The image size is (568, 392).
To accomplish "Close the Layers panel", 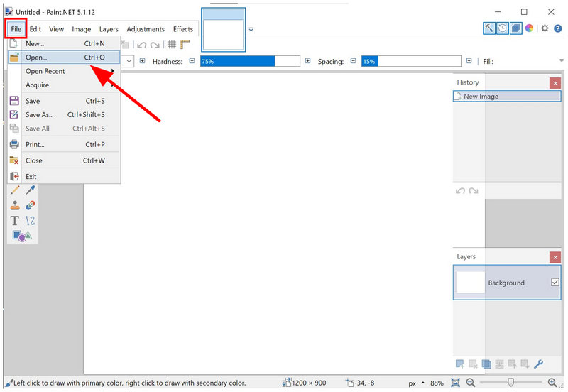I will [x=555, y=257].
